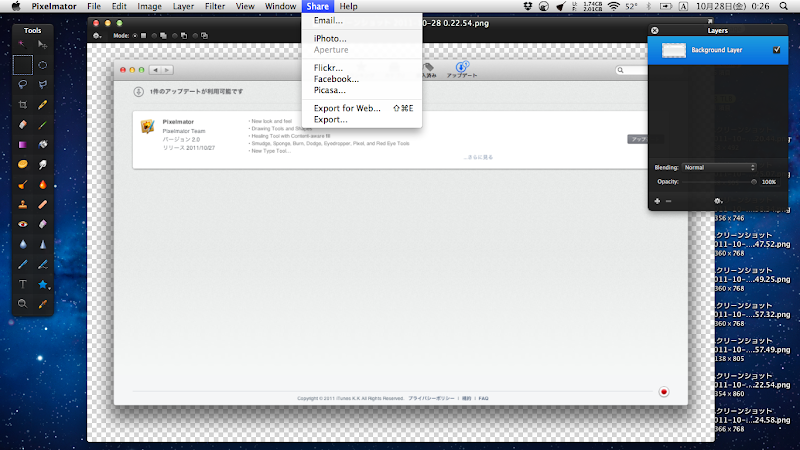Select the Elliptical Marquee tool
Viewport: 800px width, 450px height.
43,65
